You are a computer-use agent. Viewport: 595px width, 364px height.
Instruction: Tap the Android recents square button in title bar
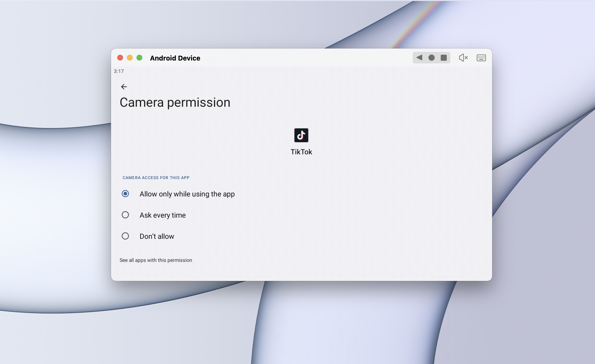[444, 58]
